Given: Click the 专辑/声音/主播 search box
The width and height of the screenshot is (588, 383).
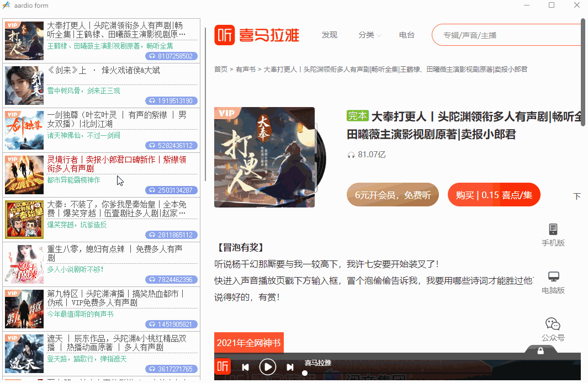Looking at the screenshot, I should [x=506, y=35].
